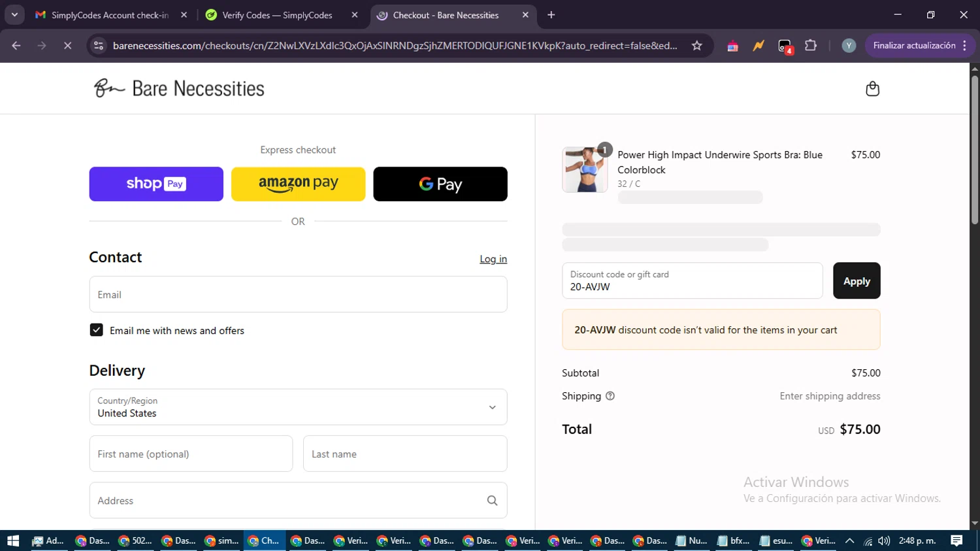Viewport: 980px width, 551px height.
Task: Show hidden system tray icons
Action: [x=850, y=541]
